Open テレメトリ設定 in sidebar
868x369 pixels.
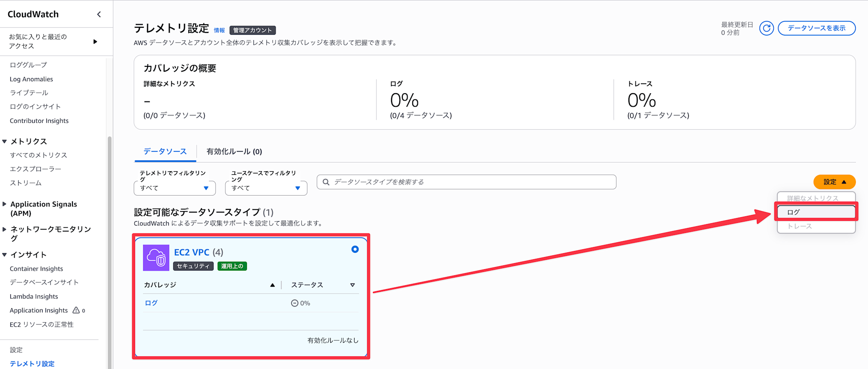coord(32,364)
